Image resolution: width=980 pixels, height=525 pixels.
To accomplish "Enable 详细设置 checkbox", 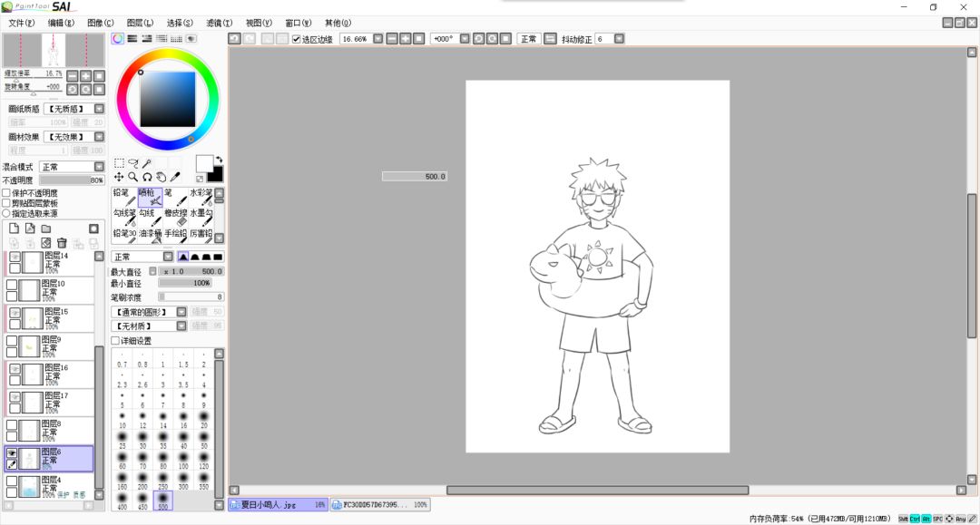I will 115,341.
